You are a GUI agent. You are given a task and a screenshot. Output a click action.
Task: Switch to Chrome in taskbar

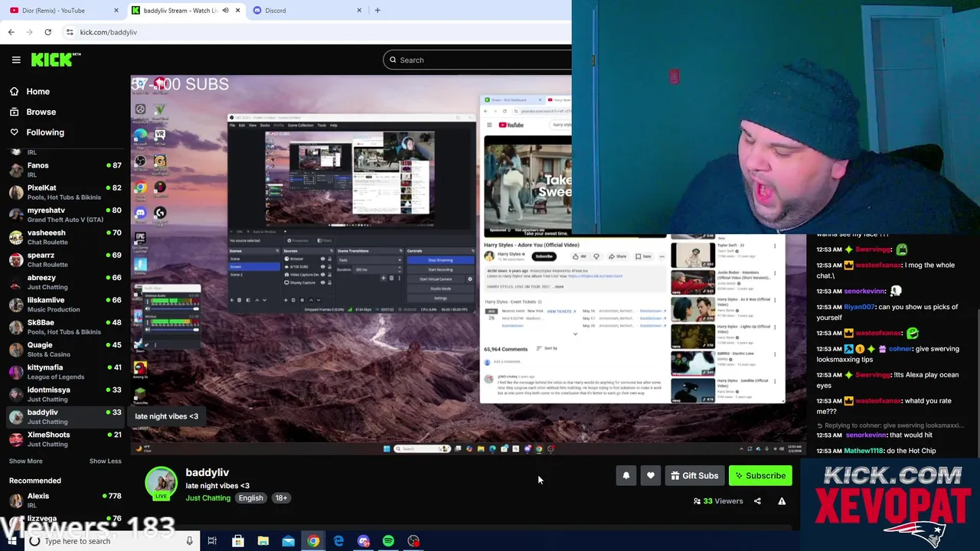coord(313,541)
